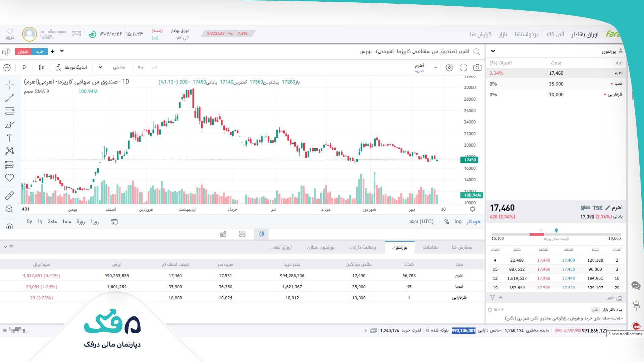
Task: Toggle log scale on chart
Action: 458,222
